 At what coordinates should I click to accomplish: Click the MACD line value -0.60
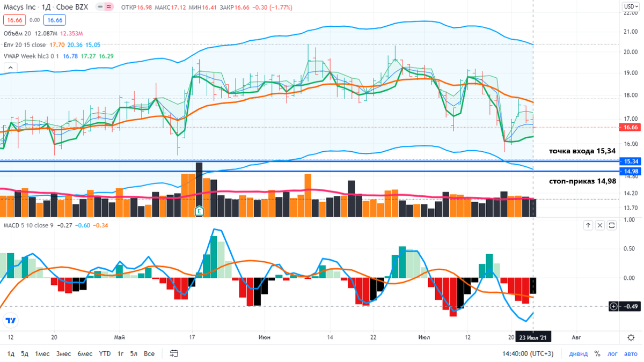tap(82, 225)
